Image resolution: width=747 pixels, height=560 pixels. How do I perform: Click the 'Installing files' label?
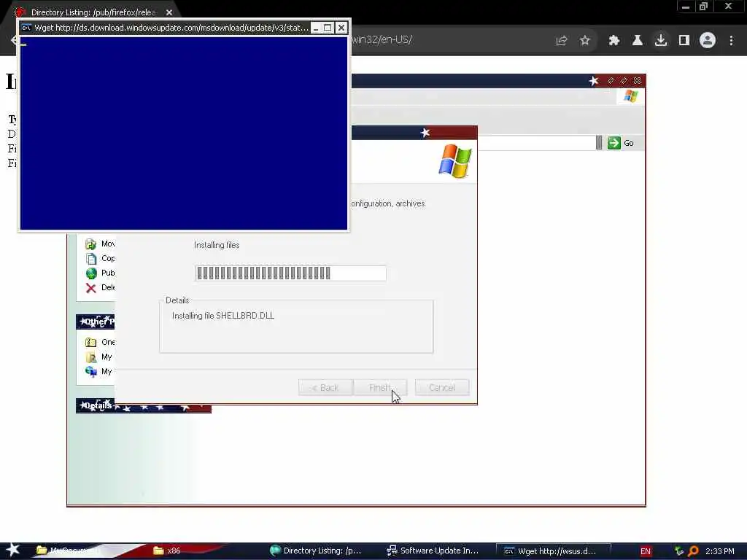(217, 245)
